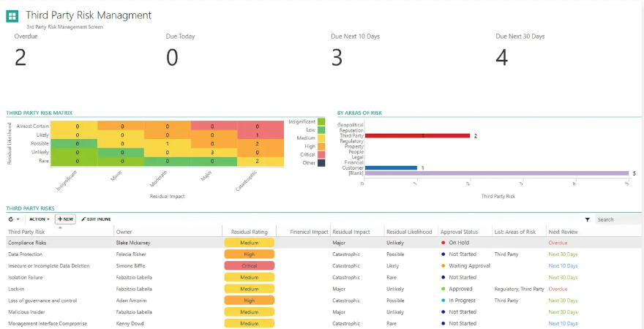Click Regulatory, Third Party areas cell
The width and height of the screenshot is (644, 329).
click(519, 289)
